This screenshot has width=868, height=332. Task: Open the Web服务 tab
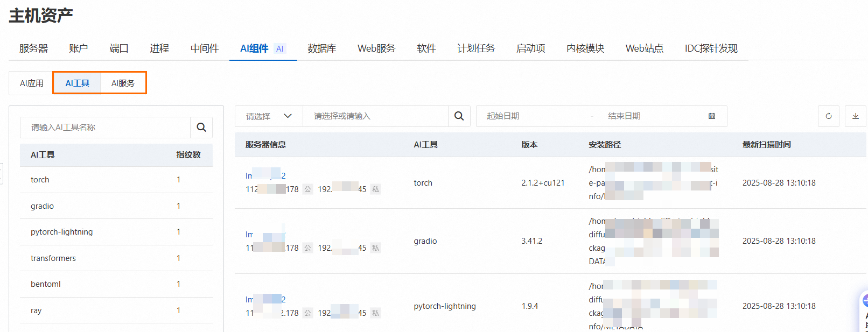coord(376,48)
